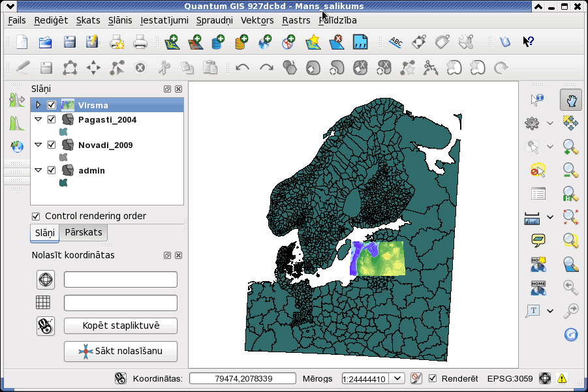Open the Slānis menu

[x=120, y=20]
